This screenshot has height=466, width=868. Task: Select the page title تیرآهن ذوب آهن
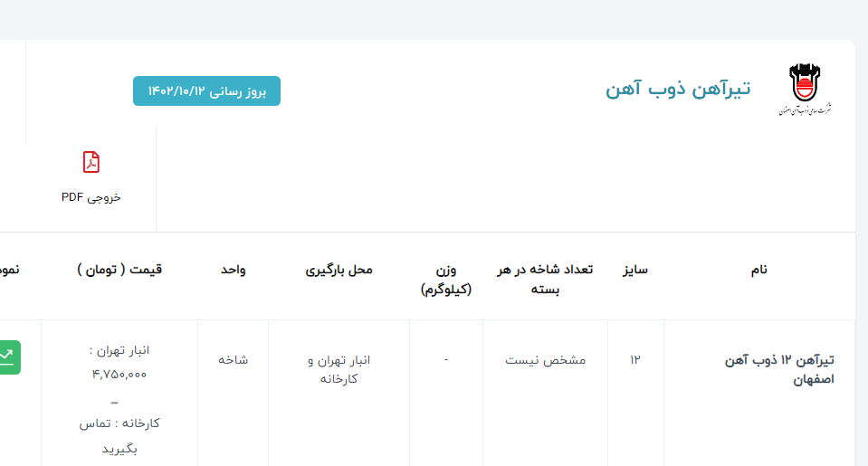pyautogui.click(x=678, y=89)
